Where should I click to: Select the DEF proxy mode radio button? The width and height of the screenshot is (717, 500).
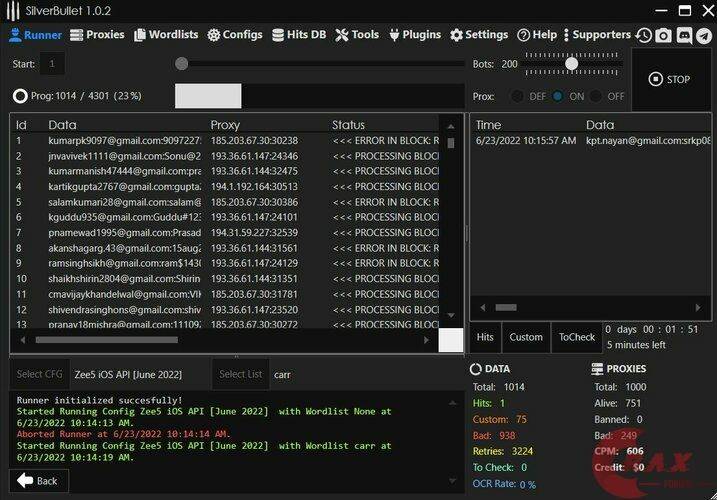[x=517, y=96]
